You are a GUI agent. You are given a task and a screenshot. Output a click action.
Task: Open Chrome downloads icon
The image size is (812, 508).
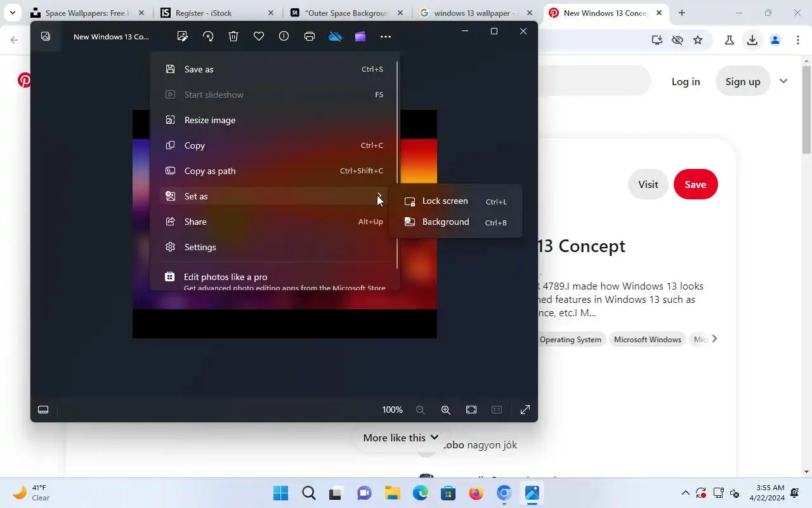(x=752, y=40)
